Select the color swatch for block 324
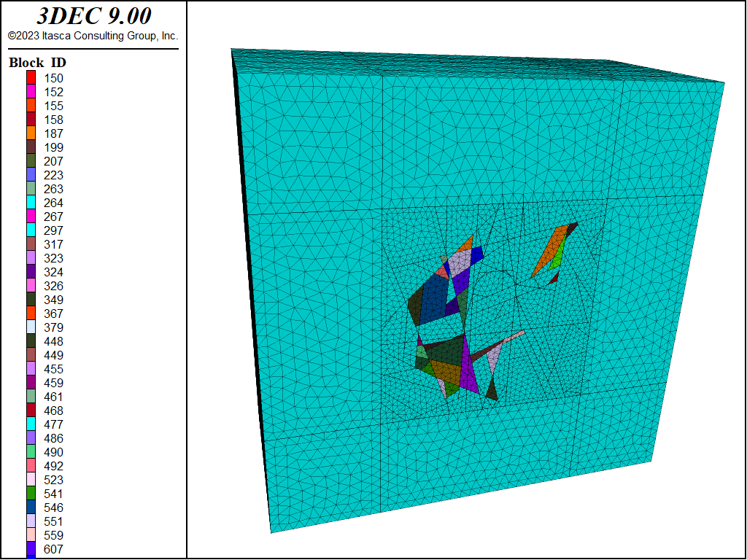This screenshot has height=560, width=747. point(31,272)
